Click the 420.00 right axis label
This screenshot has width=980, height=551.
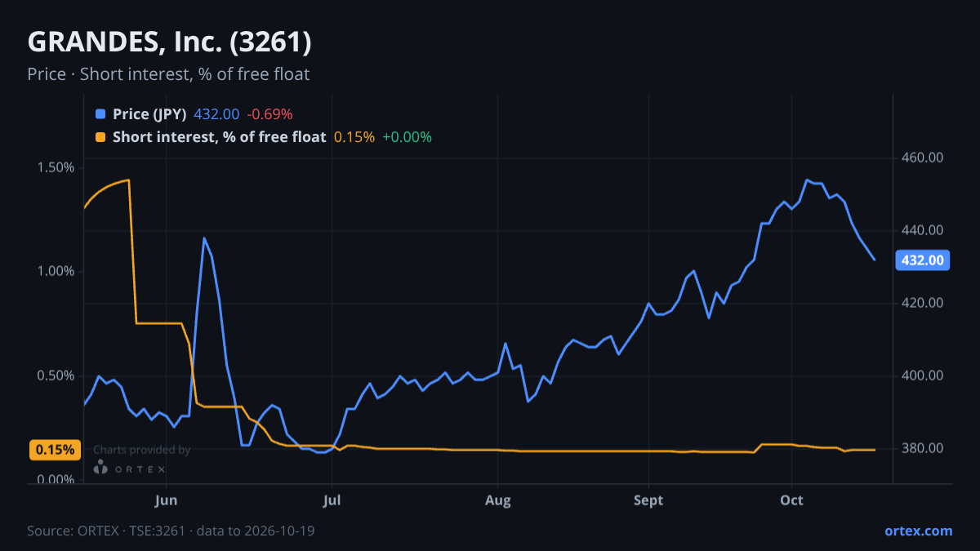[x=923, y=303]
